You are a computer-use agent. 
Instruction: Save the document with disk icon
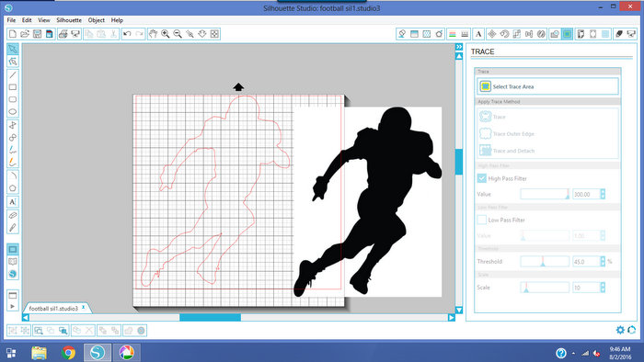(37, 34)
